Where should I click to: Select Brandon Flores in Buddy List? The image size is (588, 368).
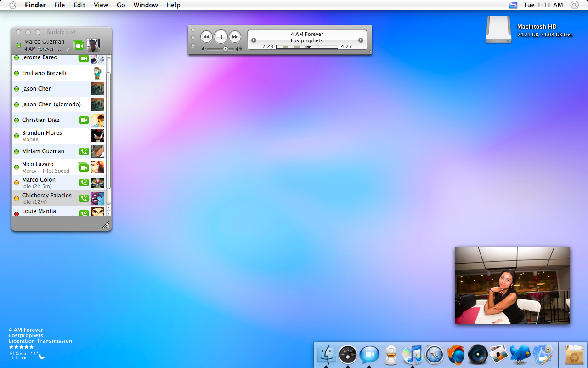pos(59,136)
